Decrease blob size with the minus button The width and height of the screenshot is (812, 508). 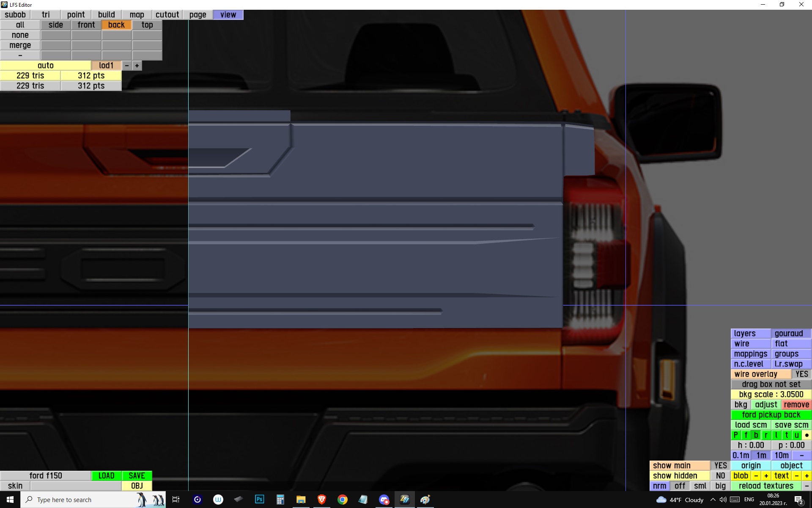pos(756,476)
